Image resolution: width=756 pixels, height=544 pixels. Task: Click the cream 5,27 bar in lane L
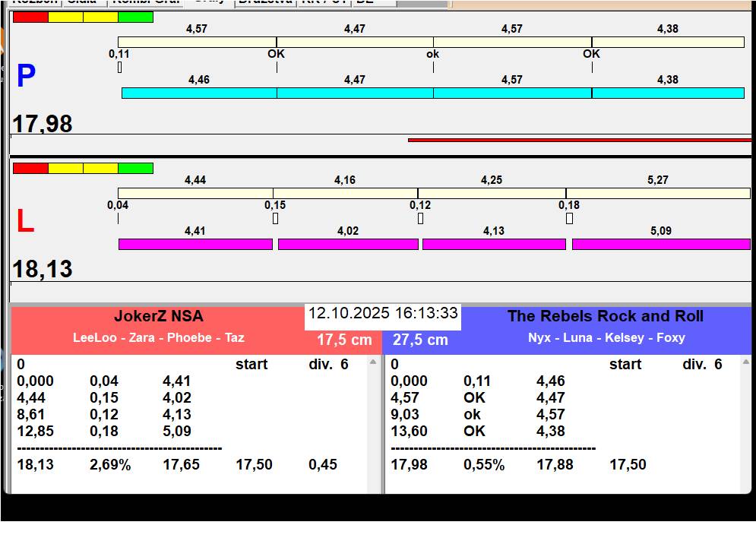point(657,193)
